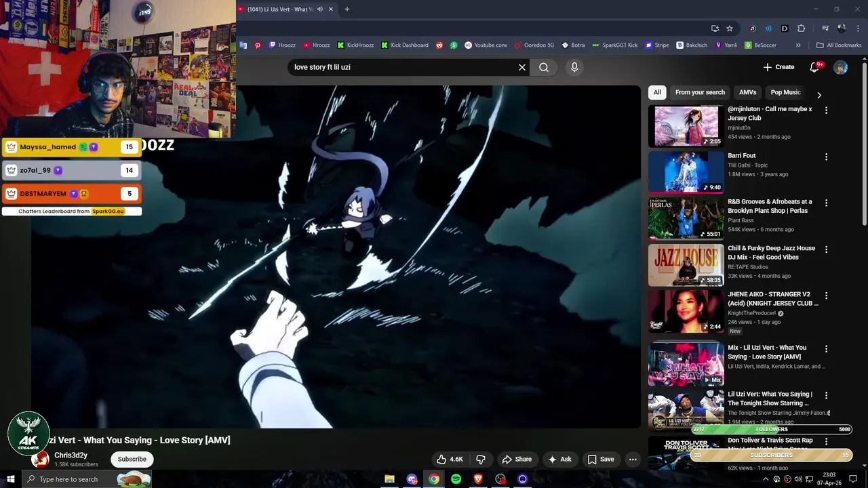Open the Chris3d2y channel link

point(71,455)
